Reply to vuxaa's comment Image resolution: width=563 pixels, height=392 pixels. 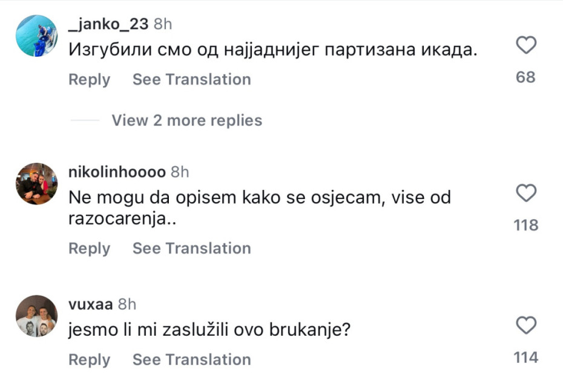[90, 359]
